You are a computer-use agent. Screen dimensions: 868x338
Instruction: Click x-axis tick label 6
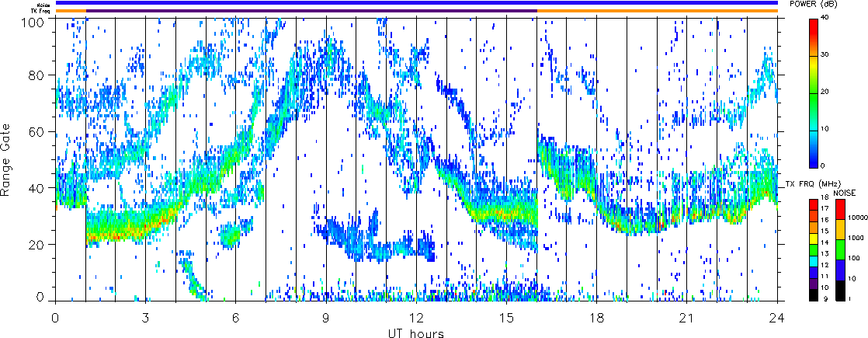(x=236, y=318)
